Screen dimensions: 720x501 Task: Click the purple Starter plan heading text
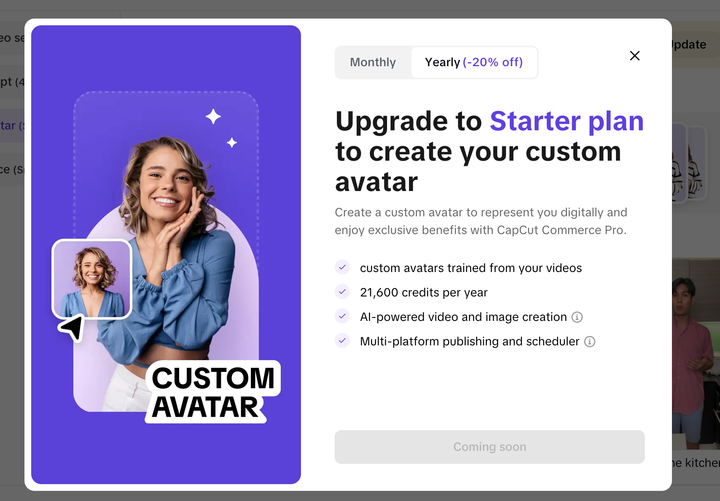(567, 121)
